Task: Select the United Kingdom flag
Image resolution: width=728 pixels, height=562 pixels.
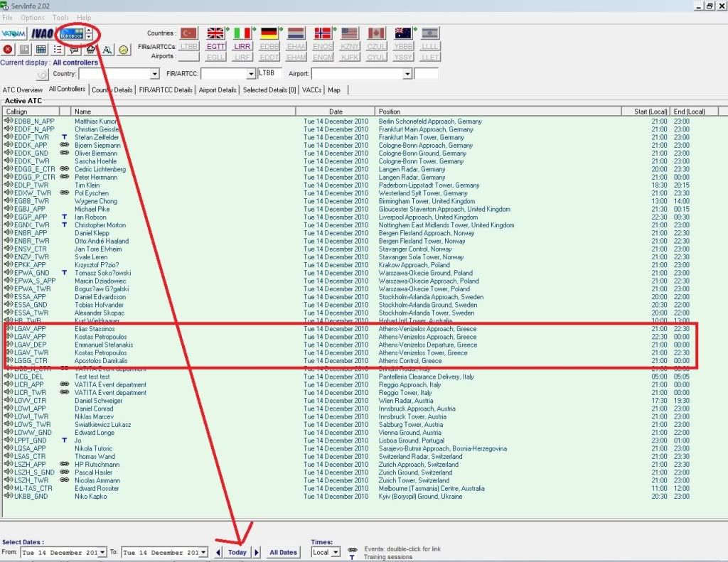Action: click(215, 33)
